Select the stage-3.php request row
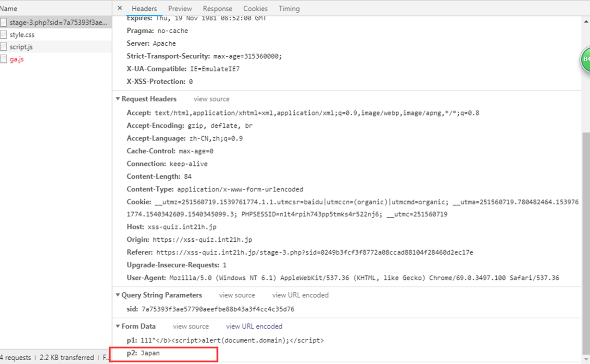Image resolution: width=590 pixels, height=364 pixels. pos(56,22)
